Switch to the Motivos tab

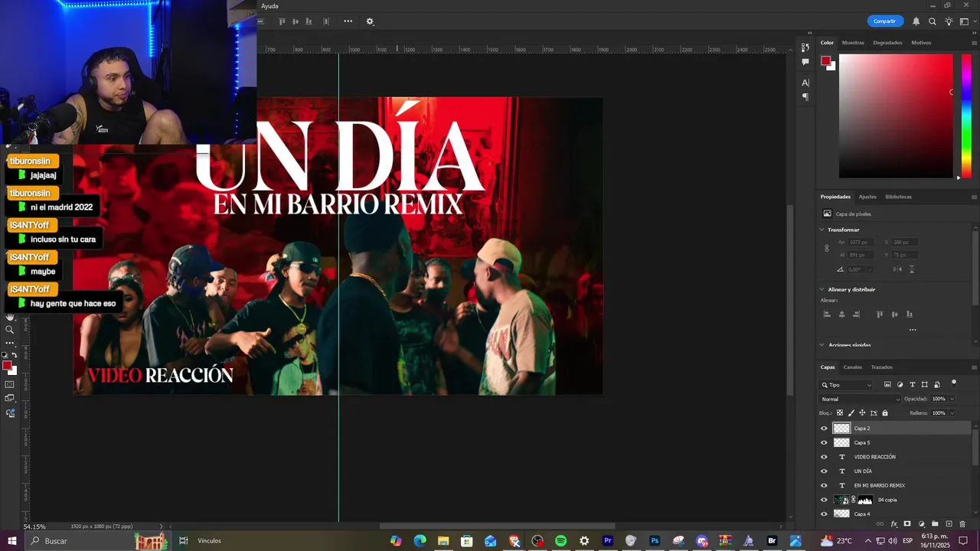(921, 43)
